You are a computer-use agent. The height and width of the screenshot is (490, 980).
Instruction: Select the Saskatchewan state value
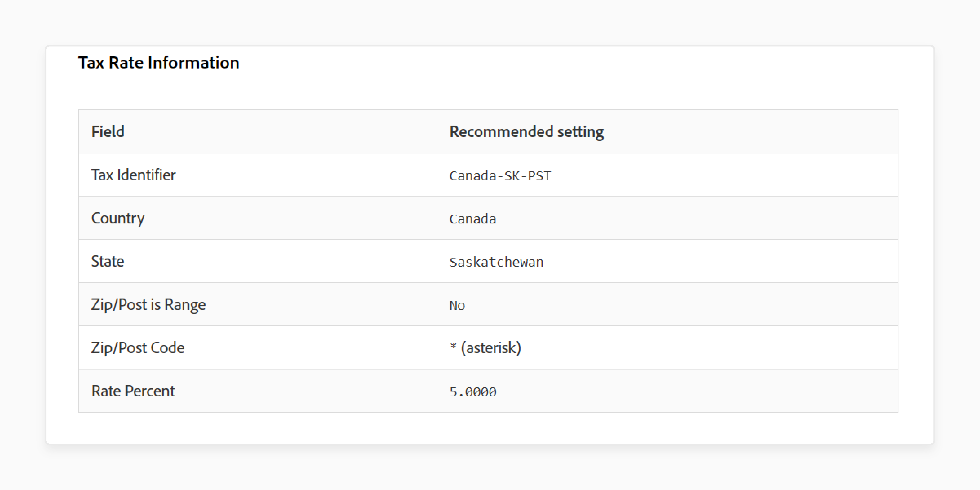496,262
